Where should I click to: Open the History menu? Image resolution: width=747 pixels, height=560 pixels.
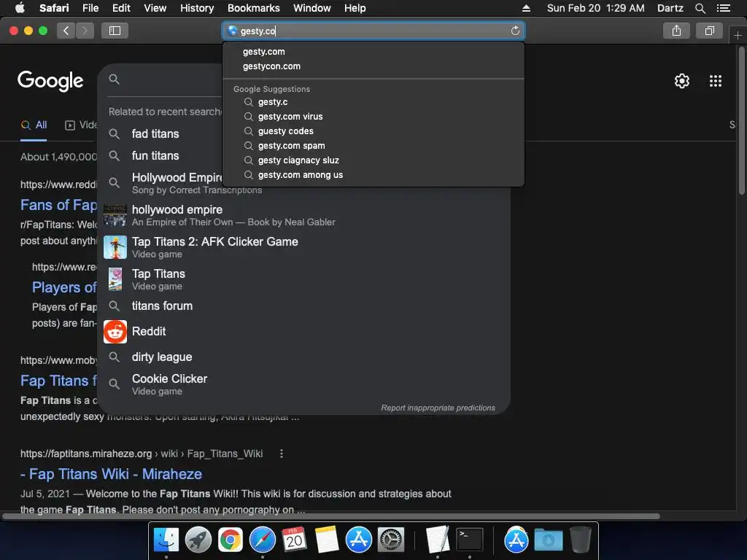(197, 8)
